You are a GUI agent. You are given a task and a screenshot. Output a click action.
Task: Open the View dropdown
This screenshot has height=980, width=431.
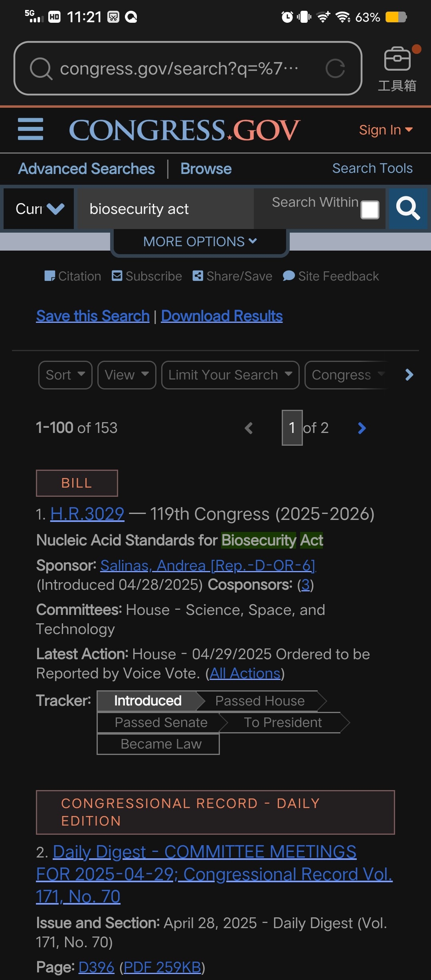click(x=127, y=375)
